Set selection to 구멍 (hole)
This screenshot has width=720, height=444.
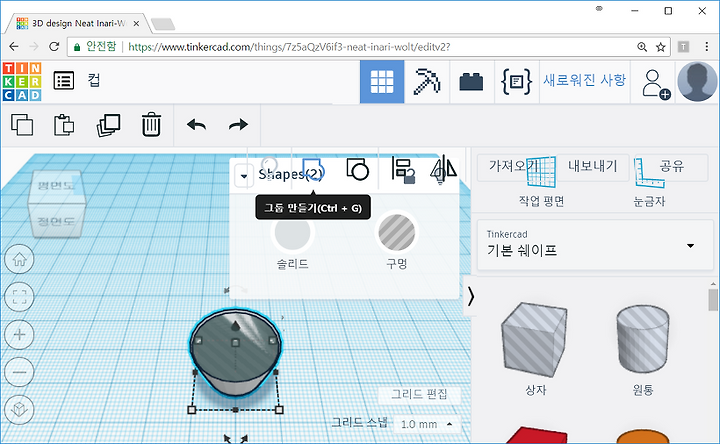(397, 232)
